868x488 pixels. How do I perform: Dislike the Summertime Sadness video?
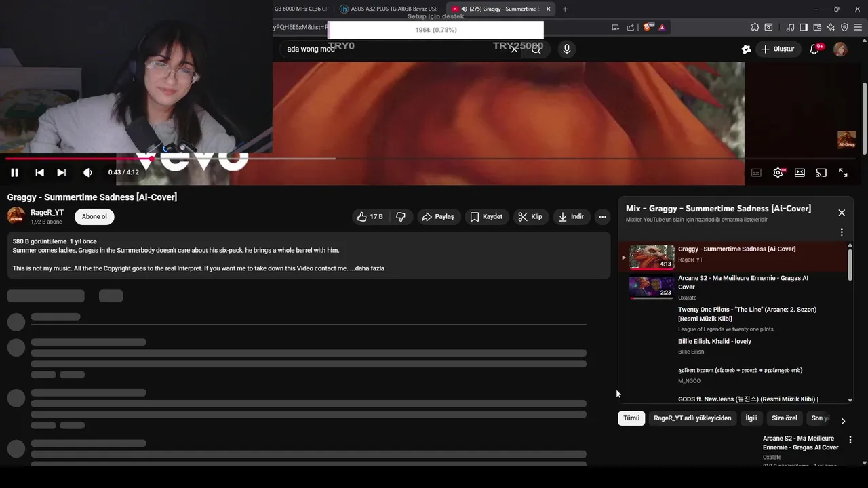[401, 217]
